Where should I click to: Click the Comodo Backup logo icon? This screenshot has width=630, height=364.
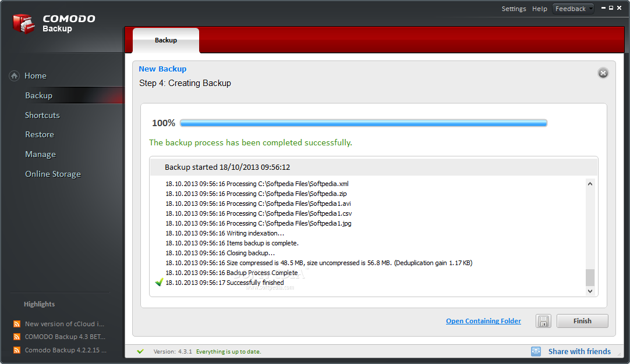(23, 24)
